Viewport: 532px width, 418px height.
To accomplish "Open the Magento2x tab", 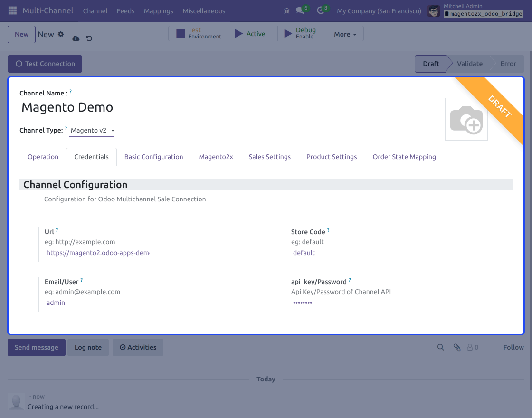I will tap(216, 157).
